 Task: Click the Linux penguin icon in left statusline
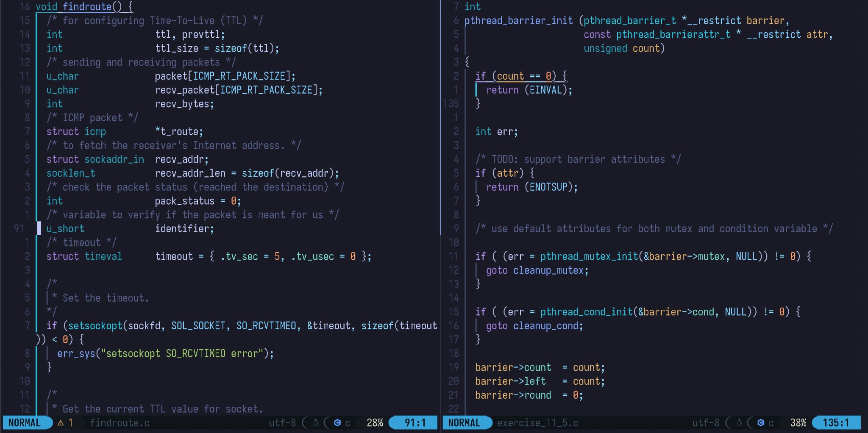point(316,423)
